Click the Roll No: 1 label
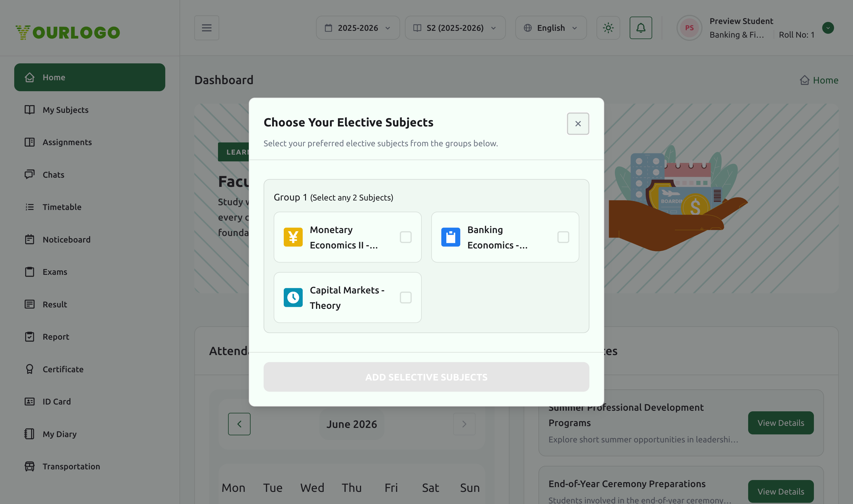 pyautogui.click(x=796, y=35)
